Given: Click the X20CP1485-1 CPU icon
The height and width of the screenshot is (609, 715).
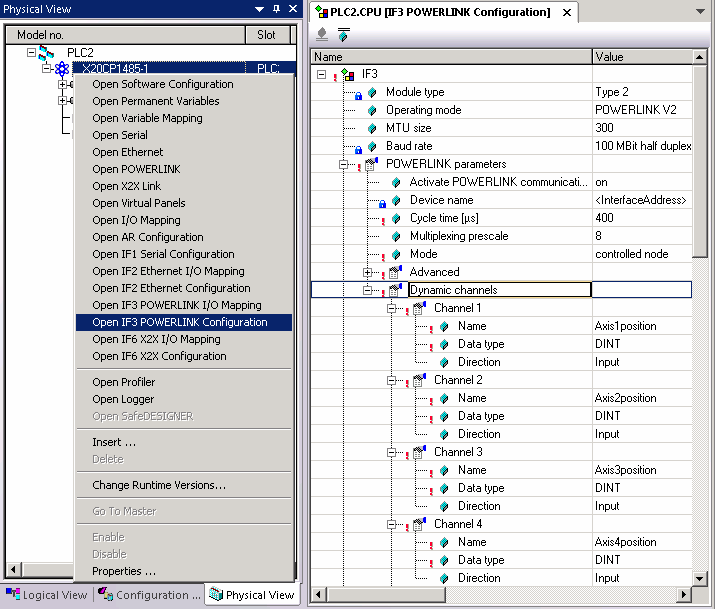Looking at the screenshot, I should tap(62, 69).
